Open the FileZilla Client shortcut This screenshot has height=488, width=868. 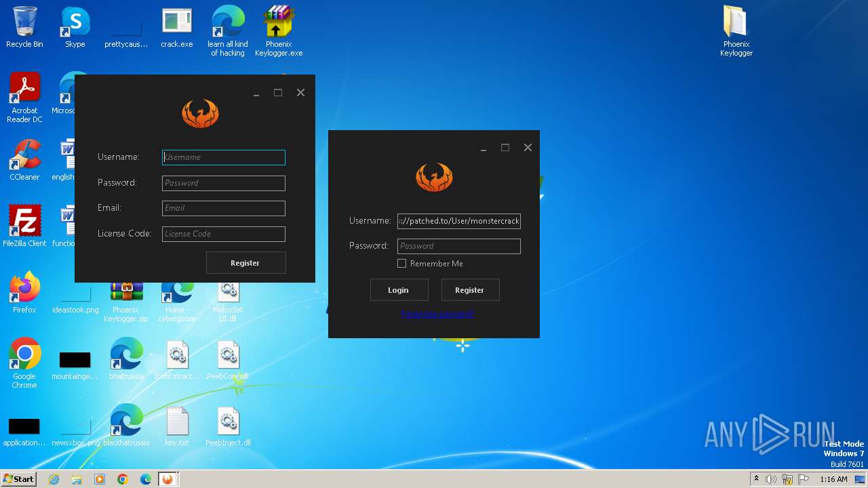[x=24, y=226]
